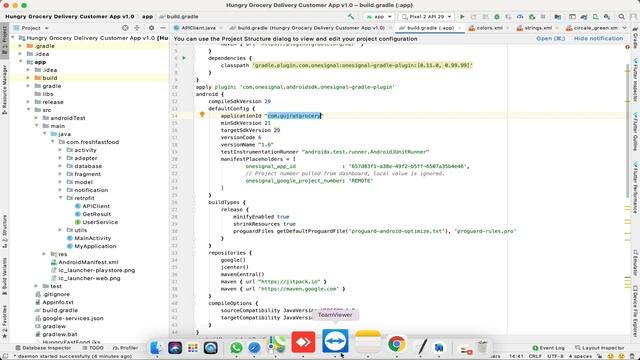Open Resource Manager side panel
Screen dimensions: 640x360
(4, 89)
